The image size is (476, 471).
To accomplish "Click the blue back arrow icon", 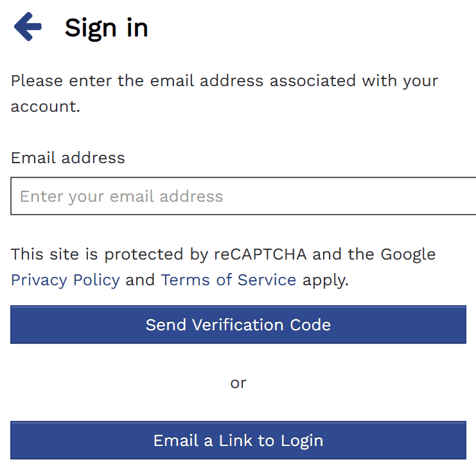I will 28,28.
